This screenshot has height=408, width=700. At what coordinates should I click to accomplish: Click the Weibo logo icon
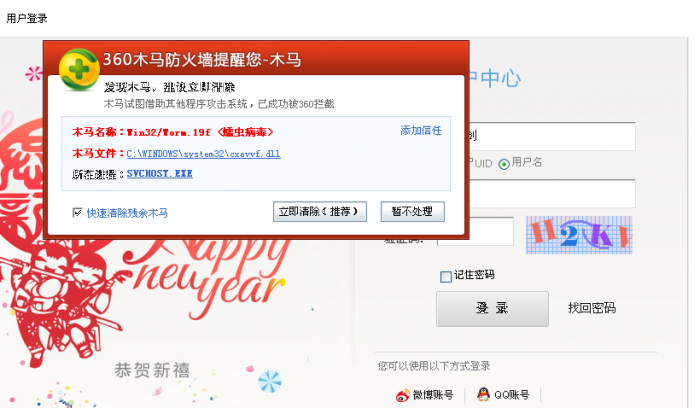point(403,395)
